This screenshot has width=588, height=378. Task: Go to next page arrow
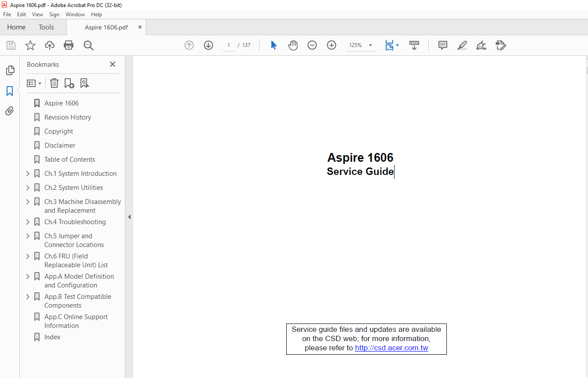(x=208, y=45)
